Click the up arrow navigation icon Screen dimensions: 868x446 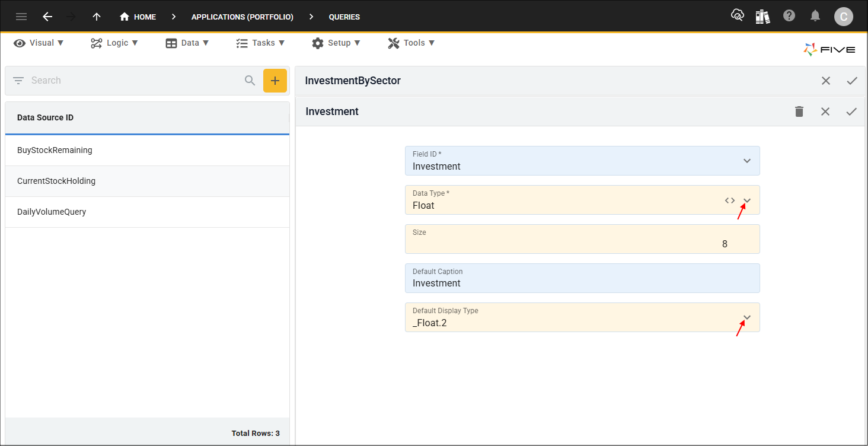pyautogui.click(x=97, y=17)
